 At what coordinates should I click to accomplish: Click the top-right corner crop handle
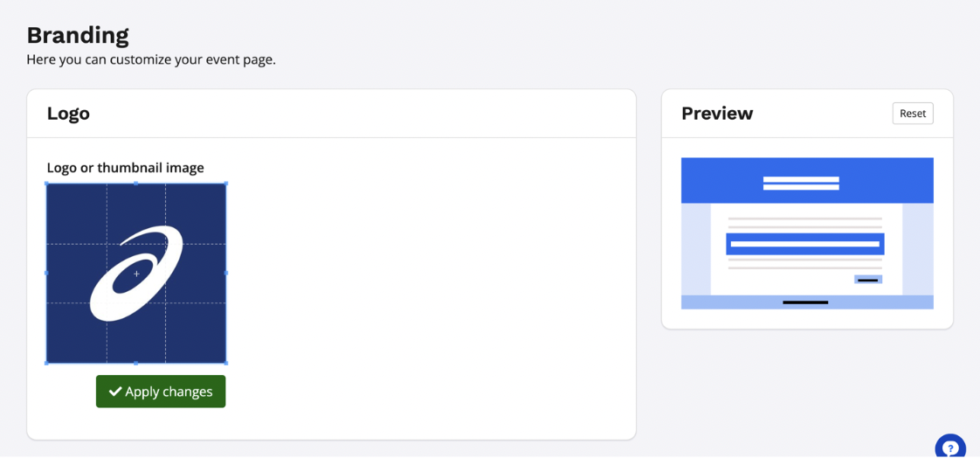226,184
